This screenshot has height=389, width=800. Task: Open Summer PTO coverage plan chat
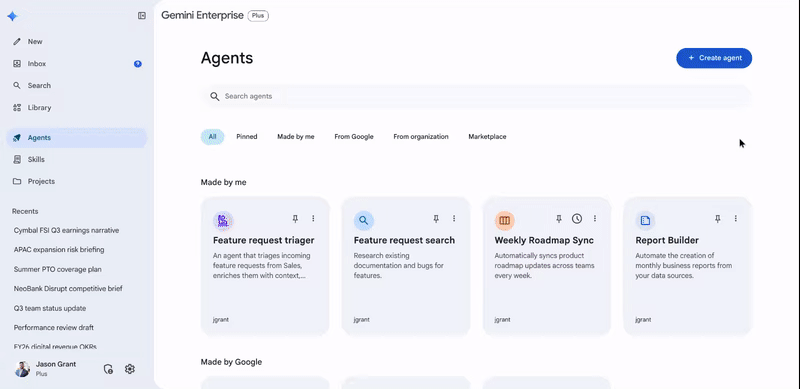(x=58, y=269)
